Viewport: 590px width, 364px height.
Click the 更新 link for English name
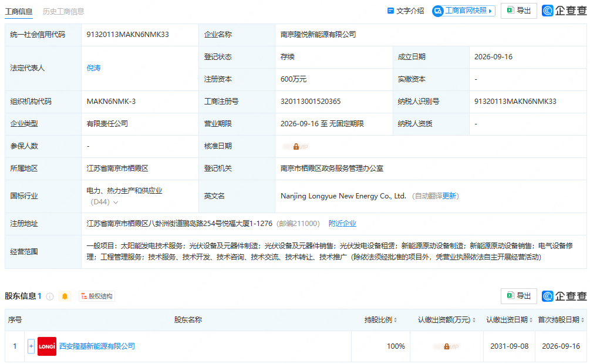[x=449, y=196]
